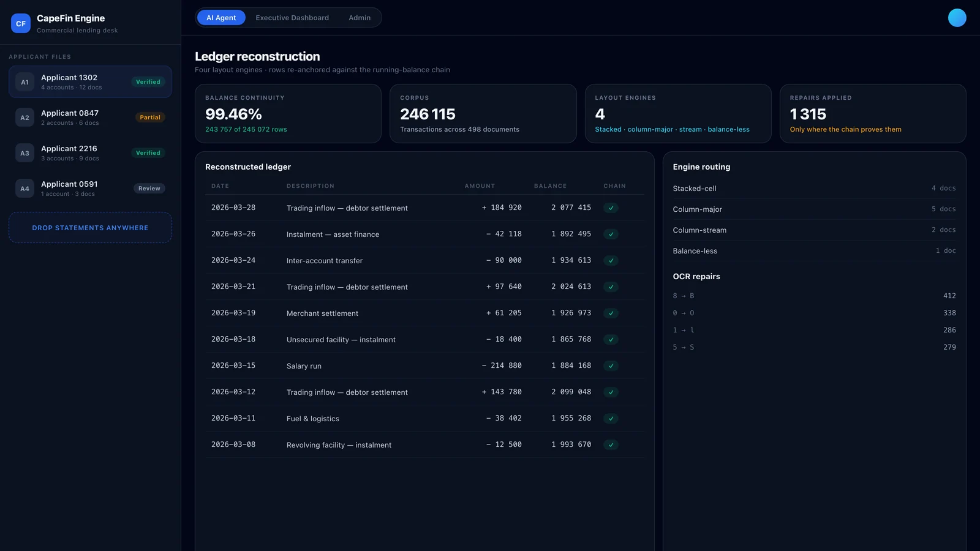
Task: Click the A4 badge for Applicant 0591
Action: click(x=24, y=189)
